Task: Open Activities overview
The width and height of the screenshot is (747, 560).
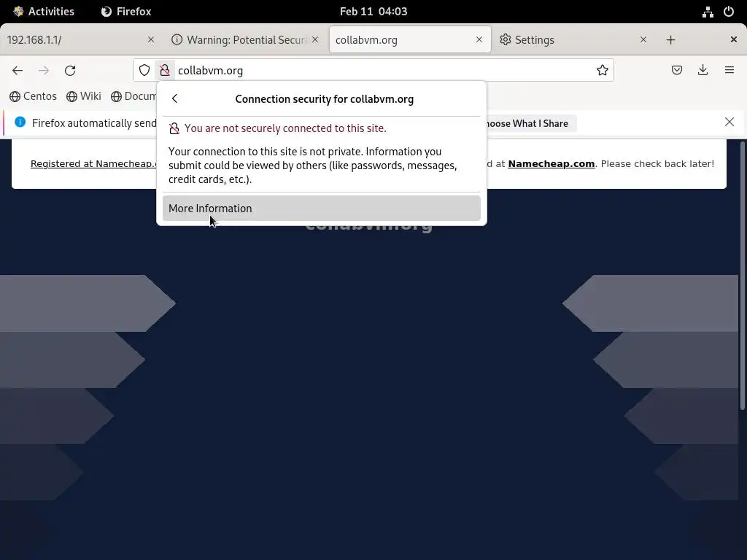Action: click(43, 12)
